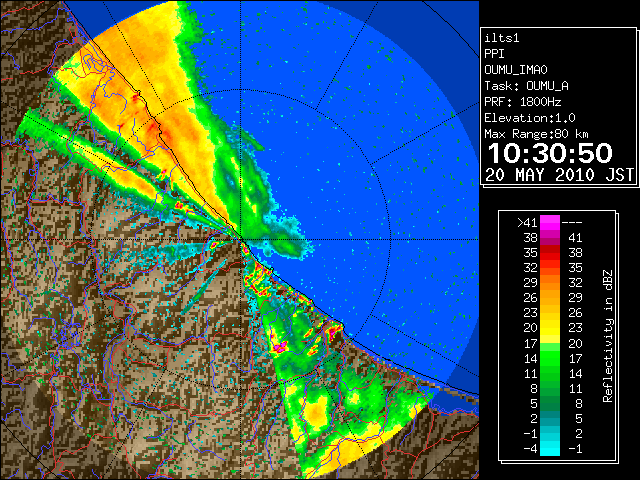Click the 'Max Range:80 km' text

pyautogui.click(x=536, y=134)
